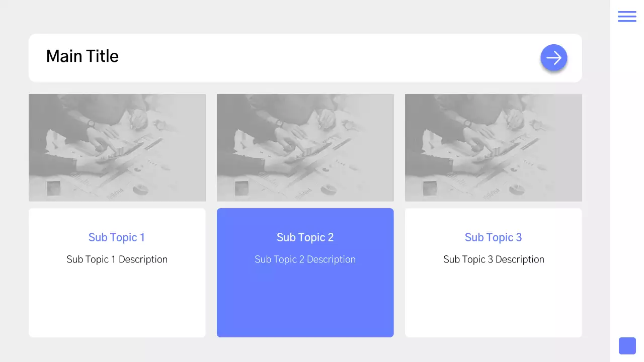This screenshot has width=644, height=362.
Task: Click the gray margin left of Main Title bar
Action: coord(14,58)
